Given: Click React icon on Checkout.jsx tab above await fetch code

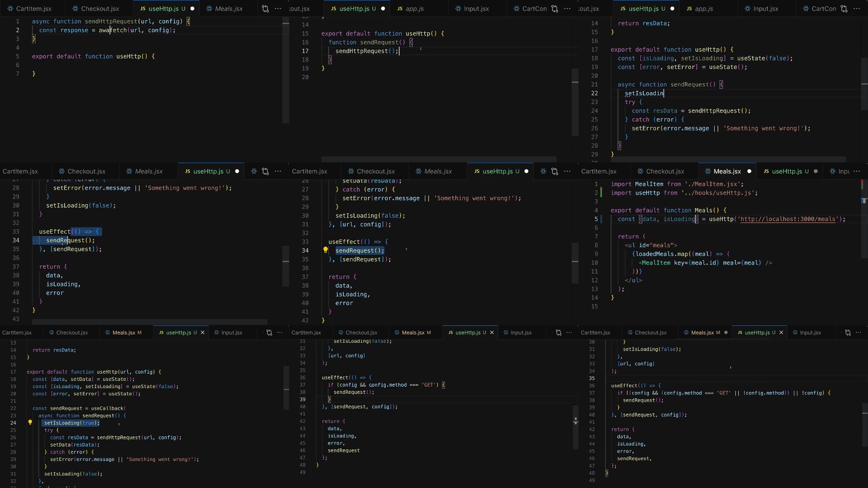Looking at the screenshot, I should coord(75,9).
